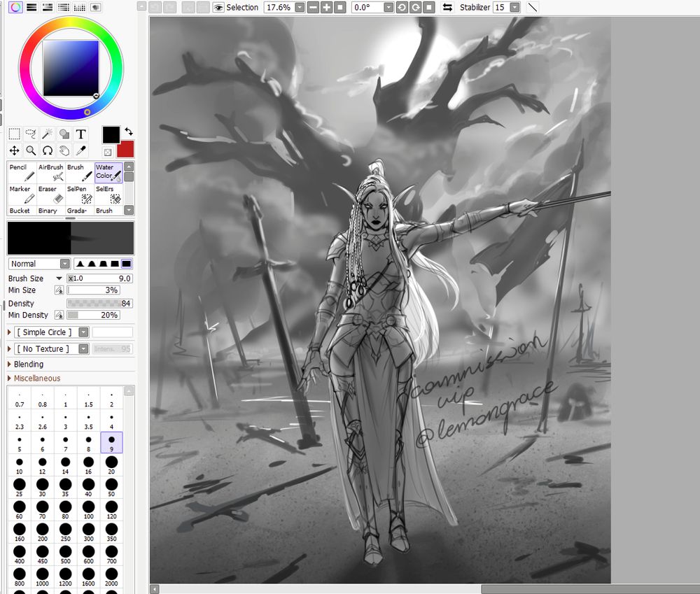Select the Hand pan tool
The image size is (700, 594).
coord(64,150)
